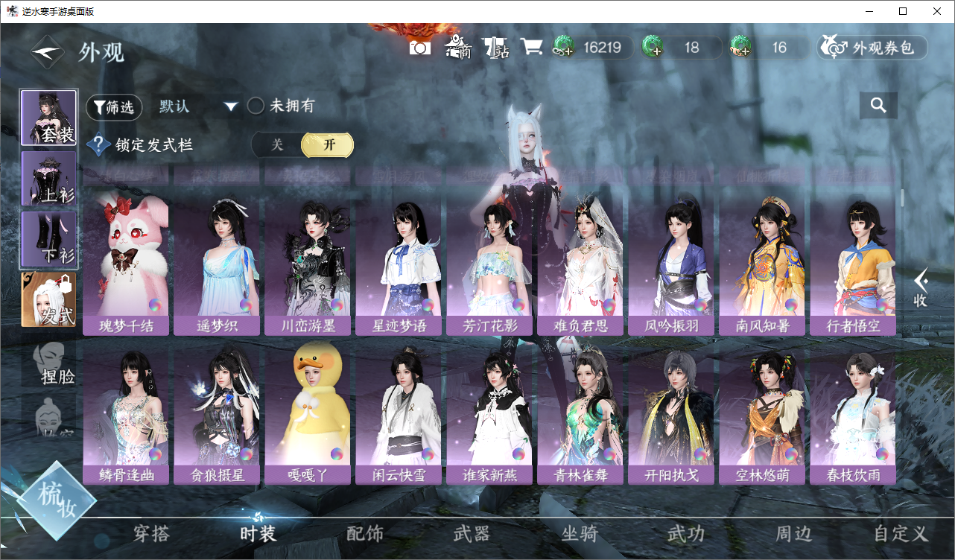Select the 上衫 top category icon
Viewport: 955px width, 560px height.
tap(48, 179)
